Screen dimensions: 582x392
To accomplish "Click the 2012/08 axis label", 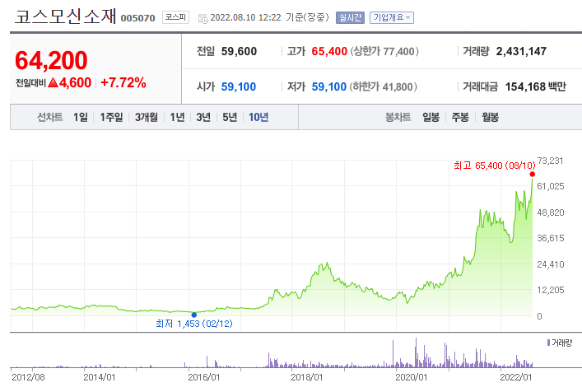I will [28, 377].
